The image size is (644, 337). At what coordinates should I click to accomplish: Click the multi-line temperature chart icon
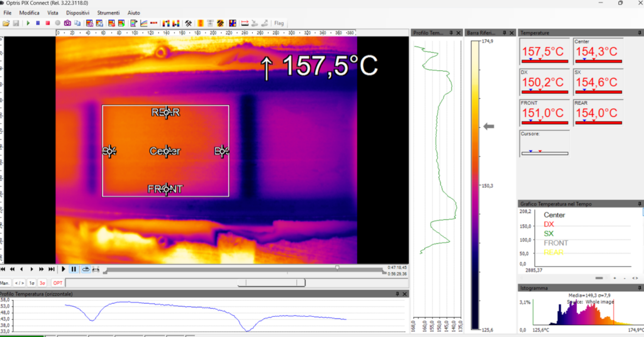(144, 23)
